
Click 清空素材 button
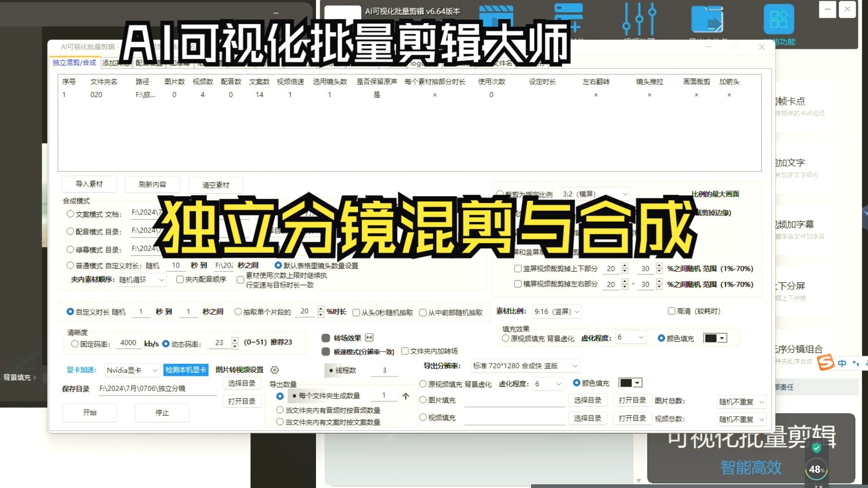[x=216, y=185]
